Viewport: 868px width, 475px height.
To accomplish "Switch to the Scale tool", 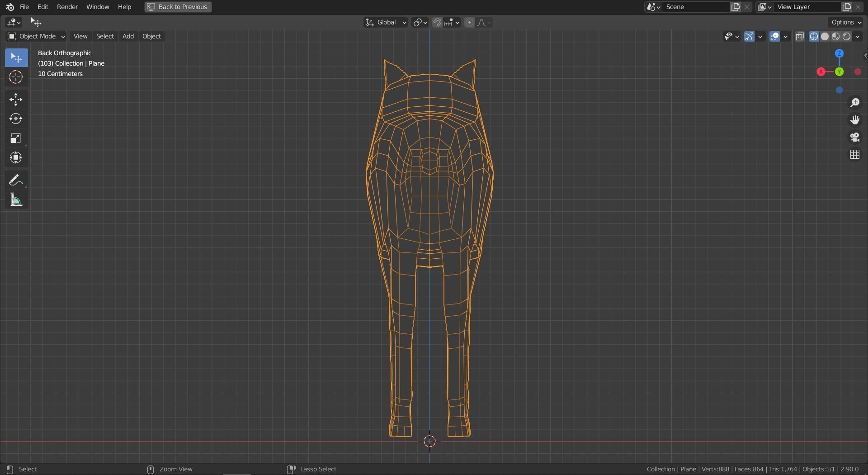I will click(16, 138).
